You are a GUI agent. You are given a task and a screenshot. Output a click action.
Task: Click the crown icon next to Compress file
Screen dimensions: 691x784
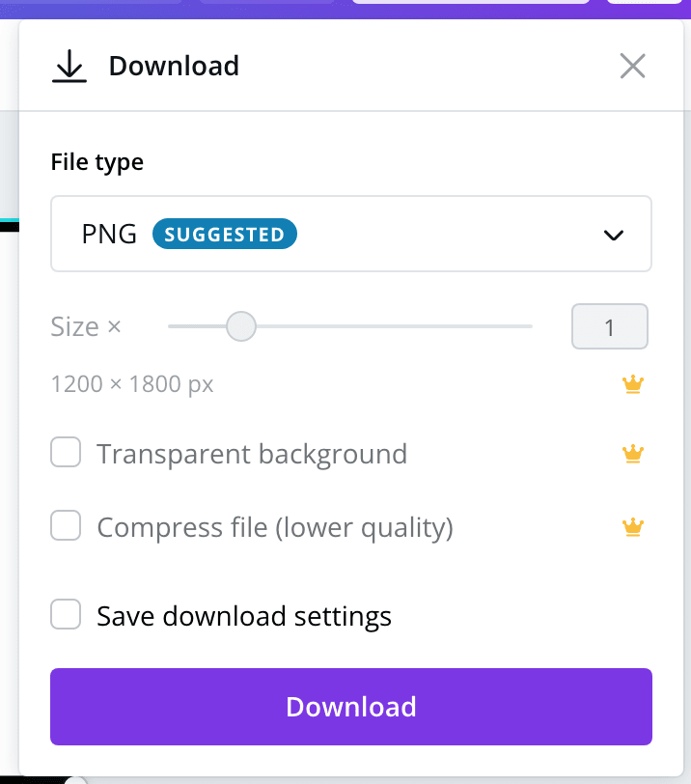click(x=632, y=527)
